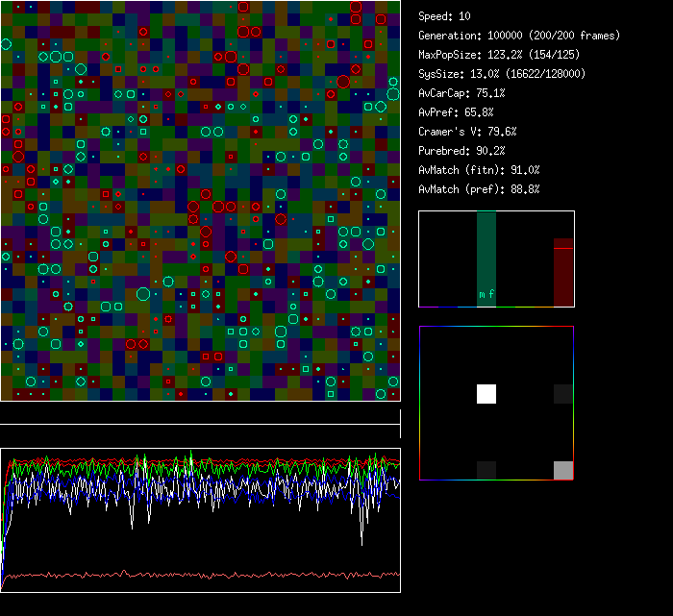Click the Speed: 10 readout

[444, 16]
